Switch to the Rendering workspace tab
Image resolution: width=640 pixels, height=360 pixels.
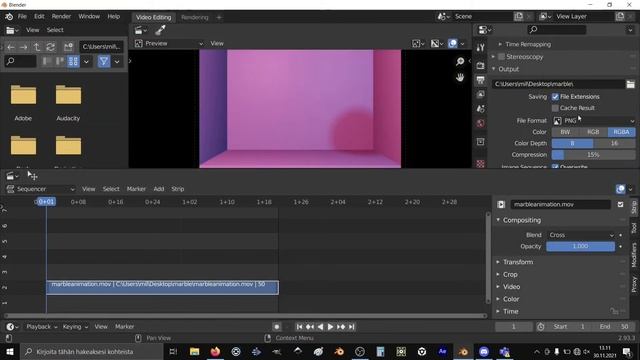tap(195, 18)
